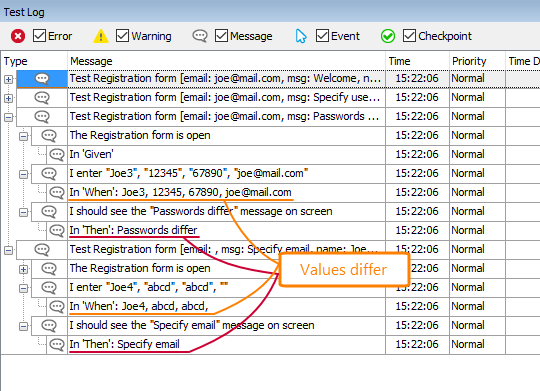Collapse 'I enter "Joe3"' node
This screenshot has height=391, width=540.
tap(23, 174)
